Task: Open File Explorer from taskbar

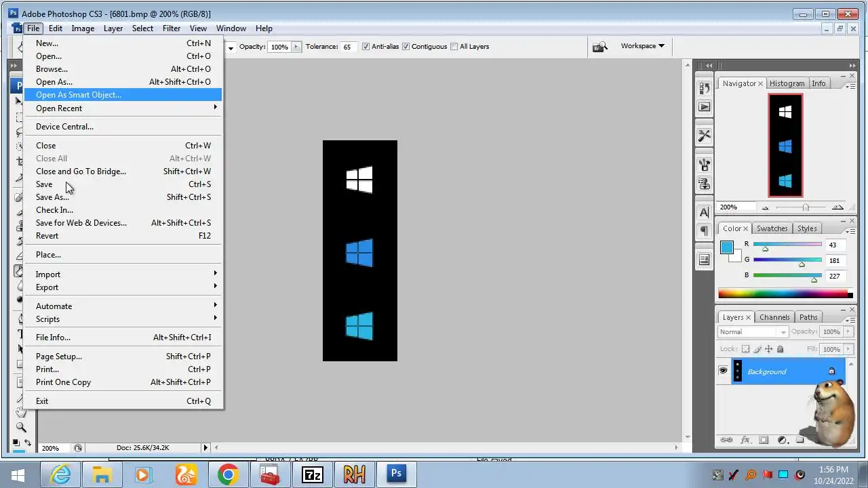Action: 102,474
